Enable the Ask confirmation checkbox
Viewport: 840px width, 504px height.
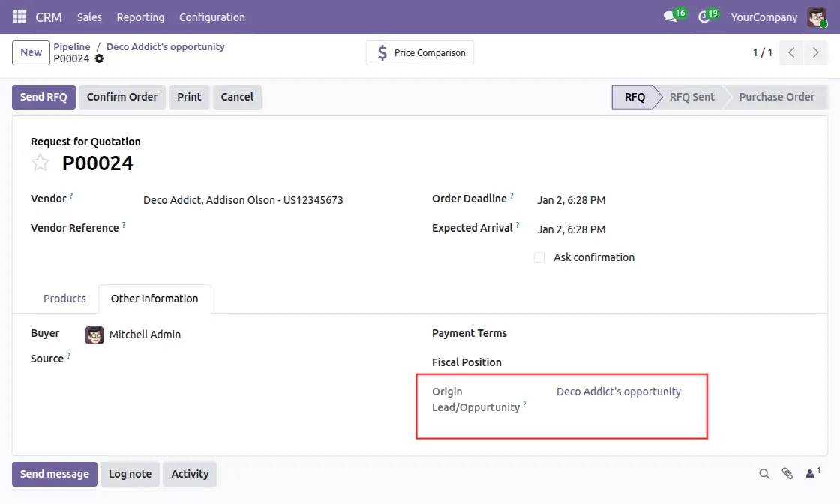point(539,257)
